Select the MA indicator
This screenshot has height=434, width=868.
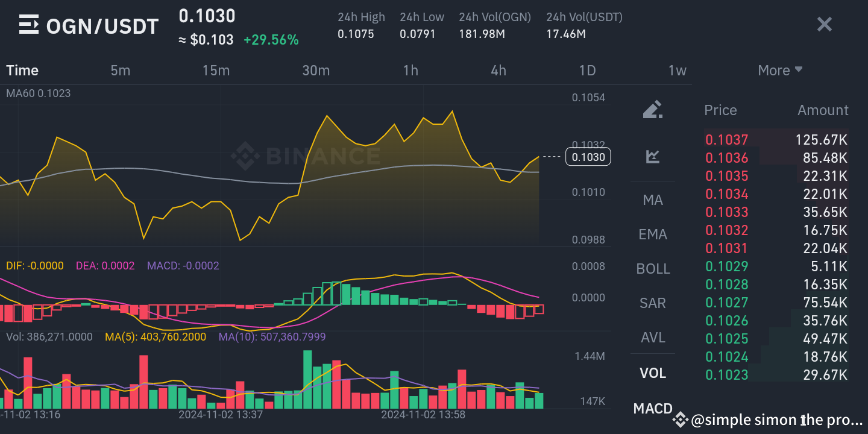653,200
